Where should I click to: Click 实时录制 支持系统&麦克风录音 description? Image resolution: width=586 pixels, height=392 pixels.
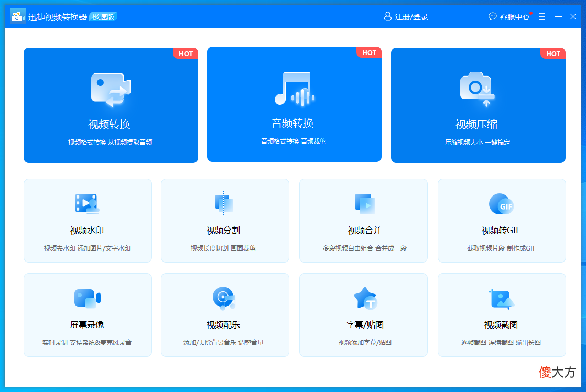[x=87, y=342]
